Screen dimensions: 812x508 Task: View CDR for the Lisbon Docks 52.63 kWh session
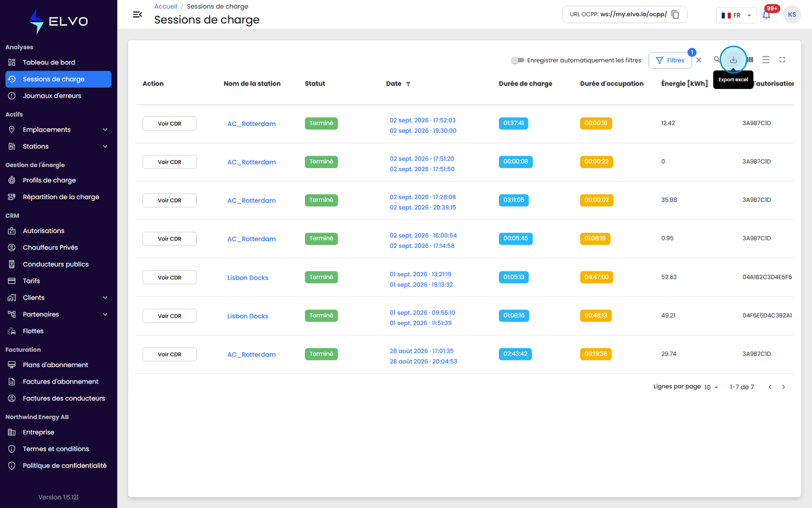click(170, 277)
